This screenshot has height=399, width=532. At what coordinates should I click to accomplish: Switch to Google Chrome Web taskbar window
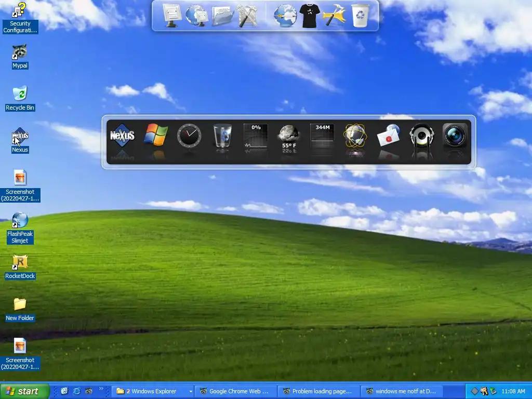(236, 391)
